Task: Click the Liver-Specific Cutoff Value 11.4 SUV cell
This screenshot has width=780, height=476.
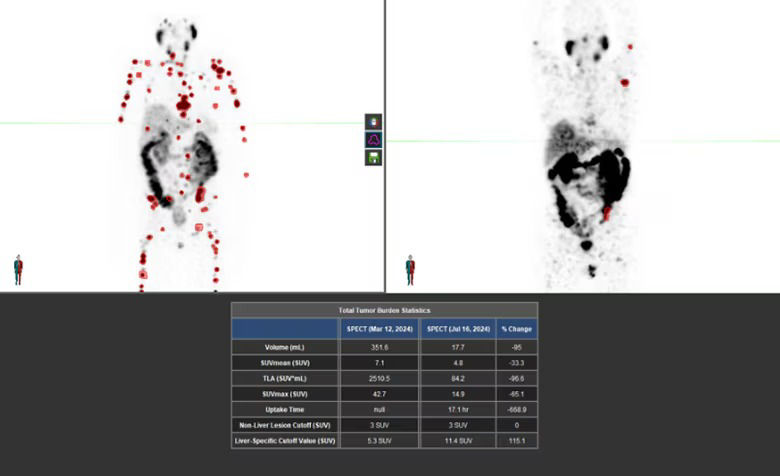Action: (x=458, y=440)
